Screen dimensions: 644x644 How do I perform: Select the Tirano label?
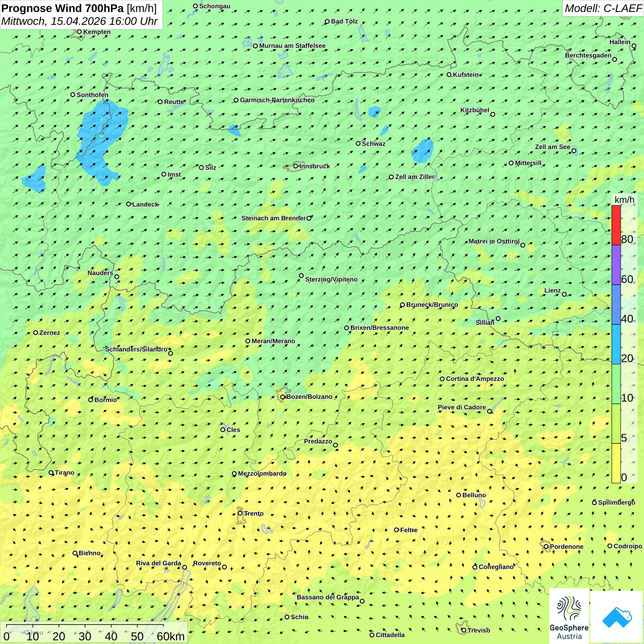[64, 472]
